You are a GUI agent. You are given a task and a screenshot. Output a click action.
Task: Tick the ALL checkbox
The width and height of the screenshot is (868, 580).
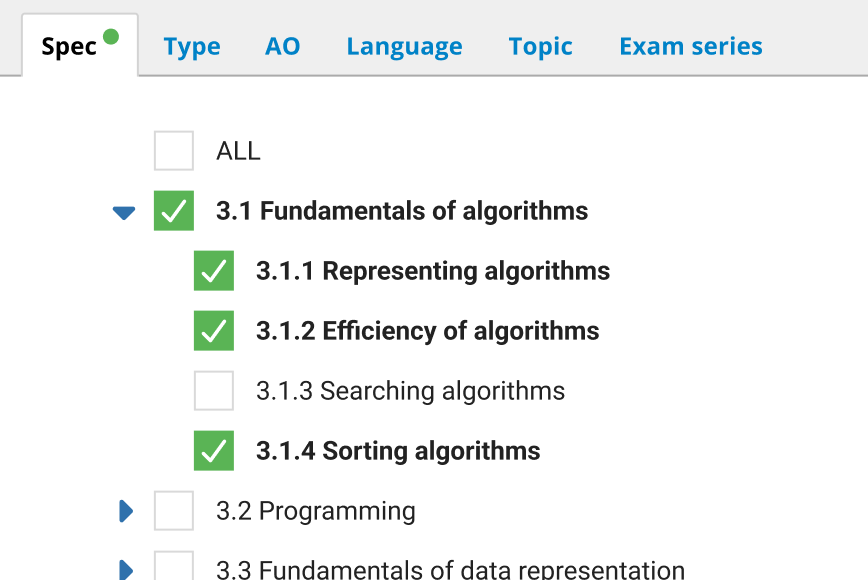(174, 151)
